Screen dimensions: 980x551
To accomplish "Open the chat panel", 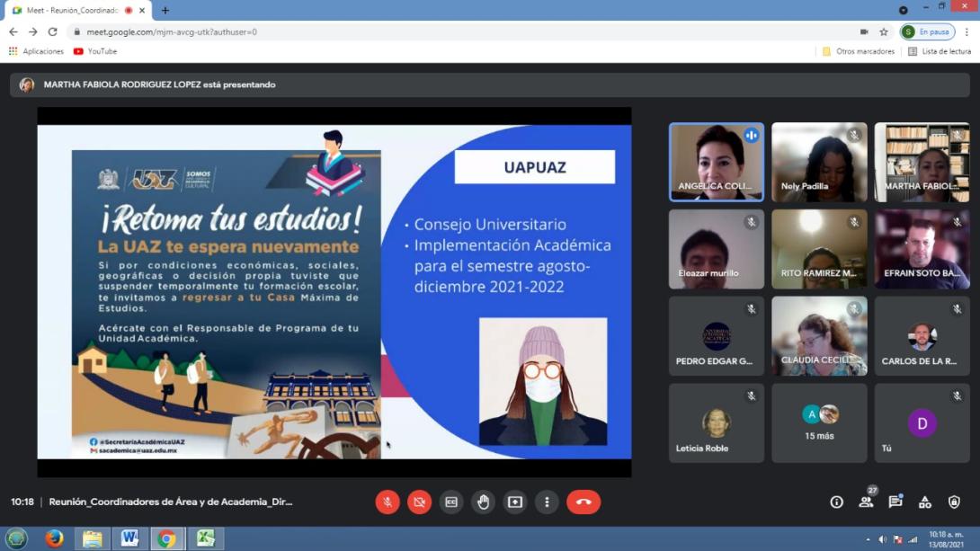I will point(895,502).
